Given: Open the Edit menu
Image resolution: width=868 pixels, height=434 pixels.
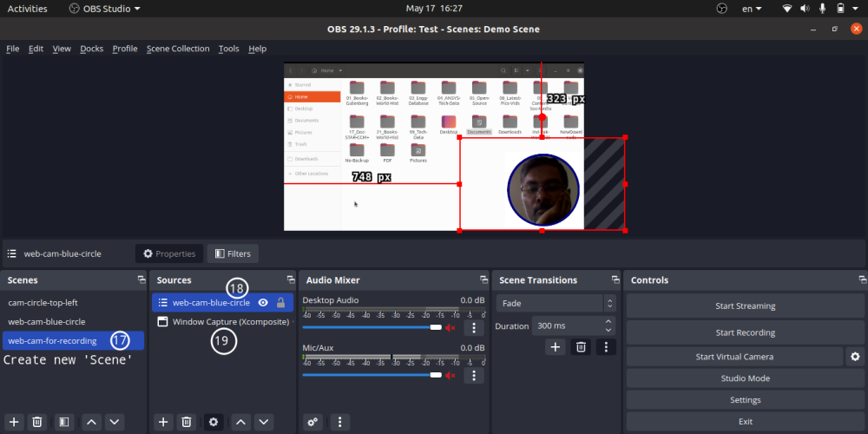Looking at the screenshot, I should point(36,49).
